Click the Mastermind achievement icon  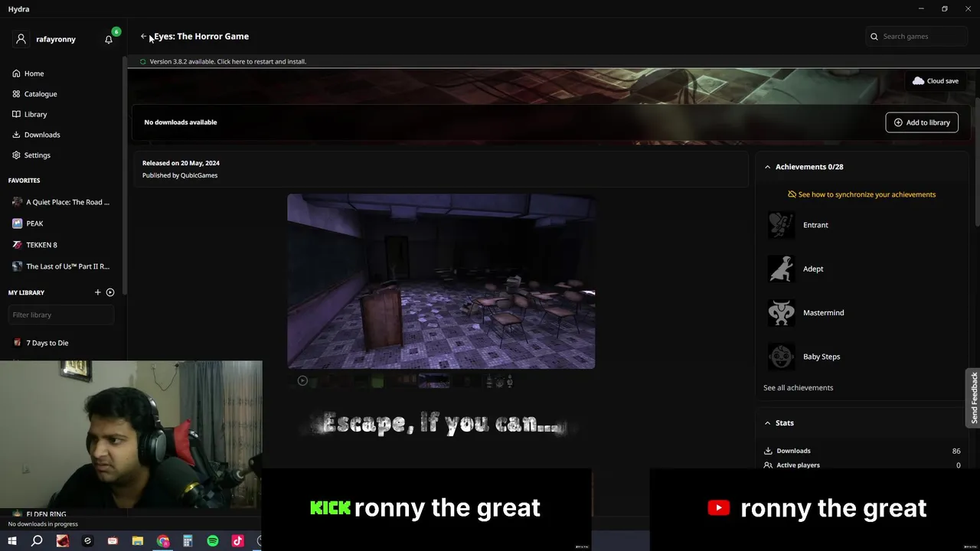(x=781, y=312)
